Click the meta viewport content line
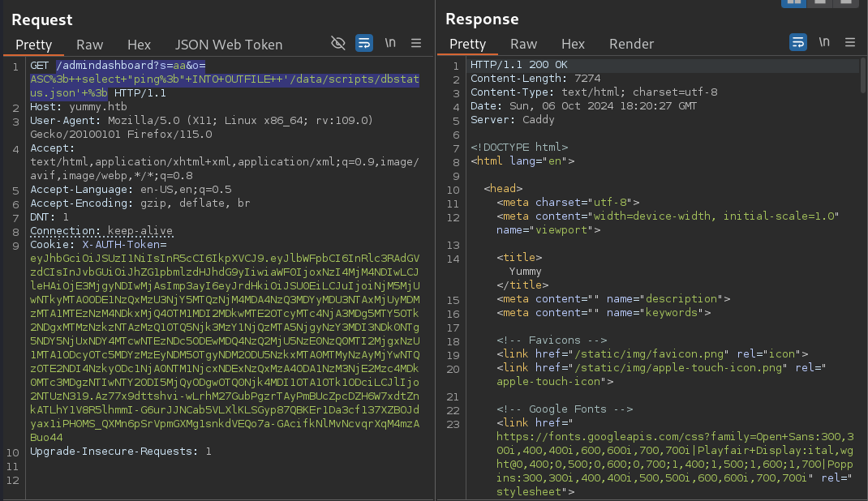Image resolution: width=868 pixels, height=501 pixels. click(668, 224)
